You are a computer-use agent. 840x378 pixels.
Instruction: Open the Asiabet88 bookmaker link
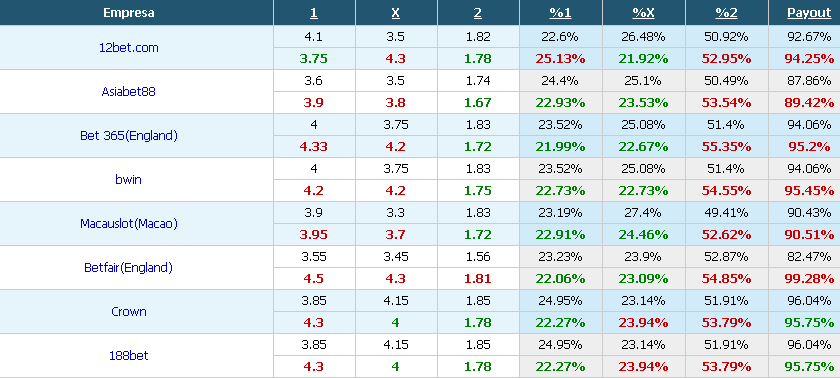[129, 92]
